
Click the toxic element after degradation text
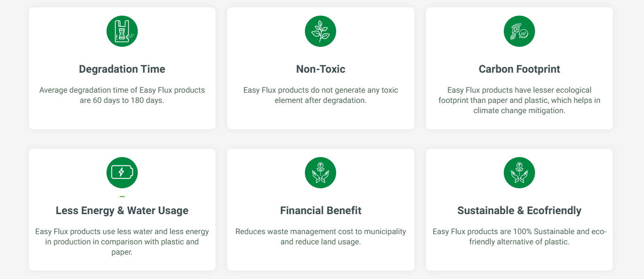[321, 95]
